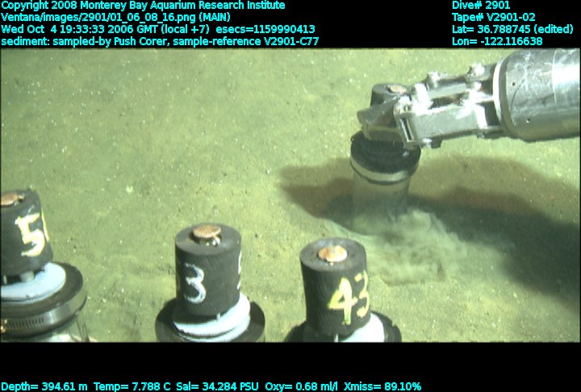Click the Monterey Bay Aquarium copyright line
The height and width of the screenshot is (392, 581).
click(x=143, y=6)
